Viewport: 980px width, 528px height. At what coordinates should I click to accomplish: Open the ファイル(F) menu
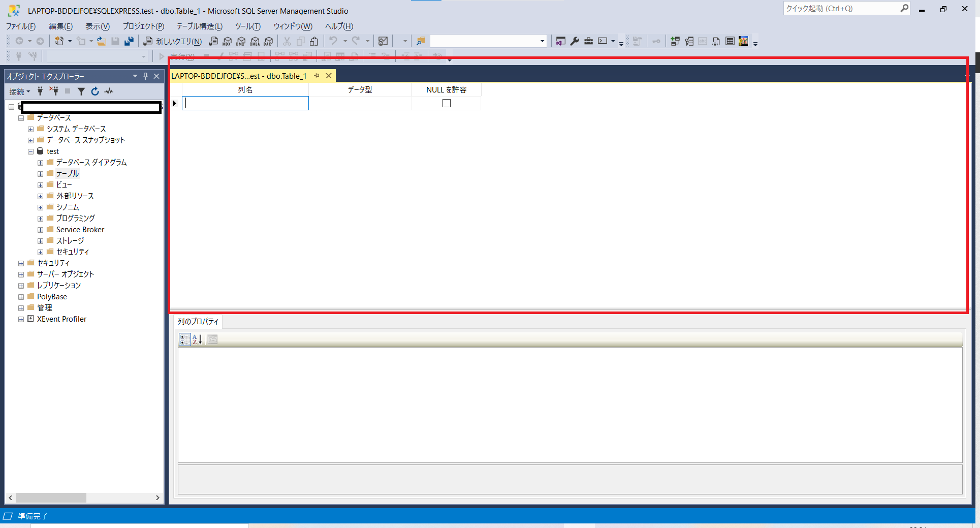click(21, 26)
